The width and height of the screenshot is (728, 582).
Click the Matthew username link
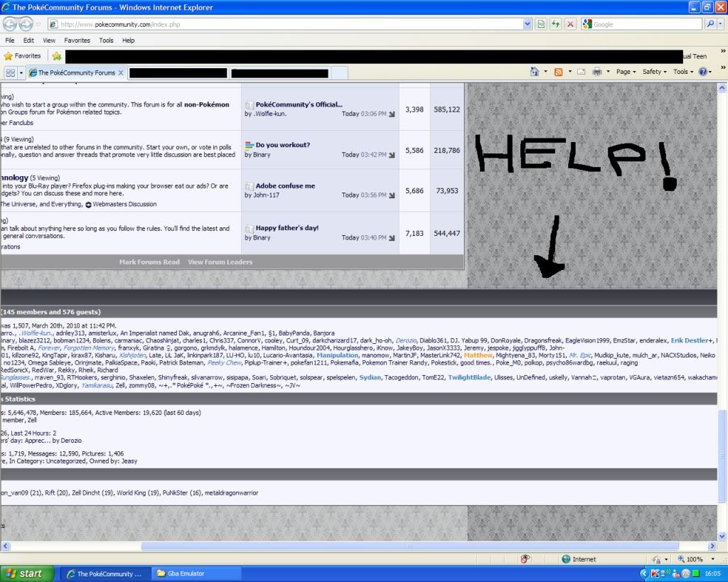click(478, 355)
